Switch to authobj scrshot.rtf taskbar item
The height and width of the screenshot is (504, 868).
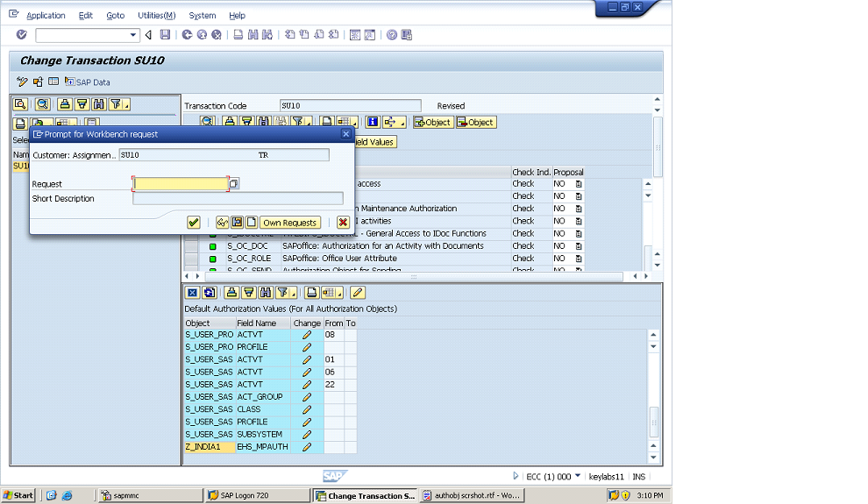(x=471, y=495)
